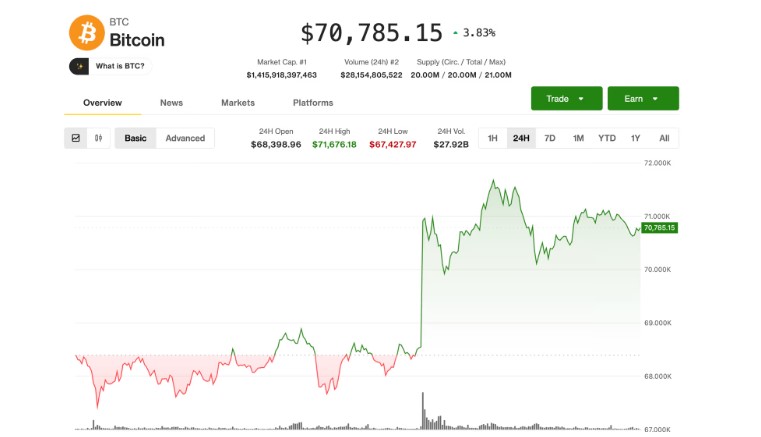This screenshot has width=761, height=437.
Task: Switch to the candlestick chart icon
Action: [98, 138]
